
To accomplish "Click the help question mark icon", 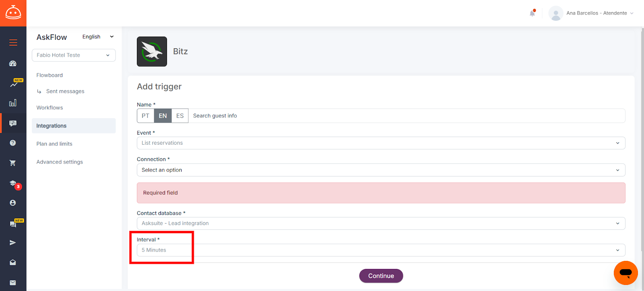I will click(x=13, y=143).
